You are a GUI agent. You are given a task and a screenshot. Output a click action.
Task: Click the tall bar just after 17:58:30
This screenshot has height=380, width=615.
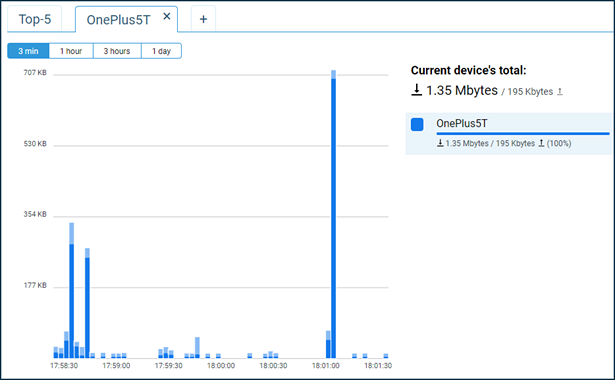[x=71, y=290]
